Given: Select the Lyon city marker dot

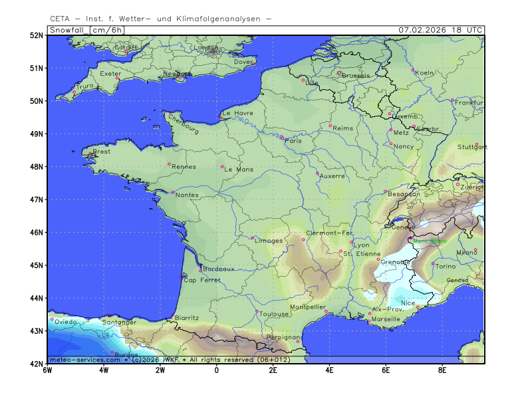Looking at the screenshot, I should [x=352, y=242].
